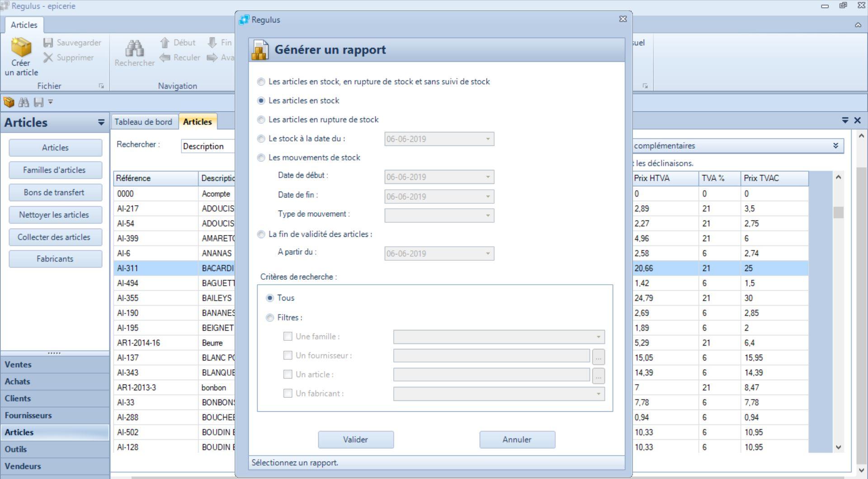Click the Supprimer X icon
Image resolution: width=868 pixels, height=479 pixels.
coord(48,57)
